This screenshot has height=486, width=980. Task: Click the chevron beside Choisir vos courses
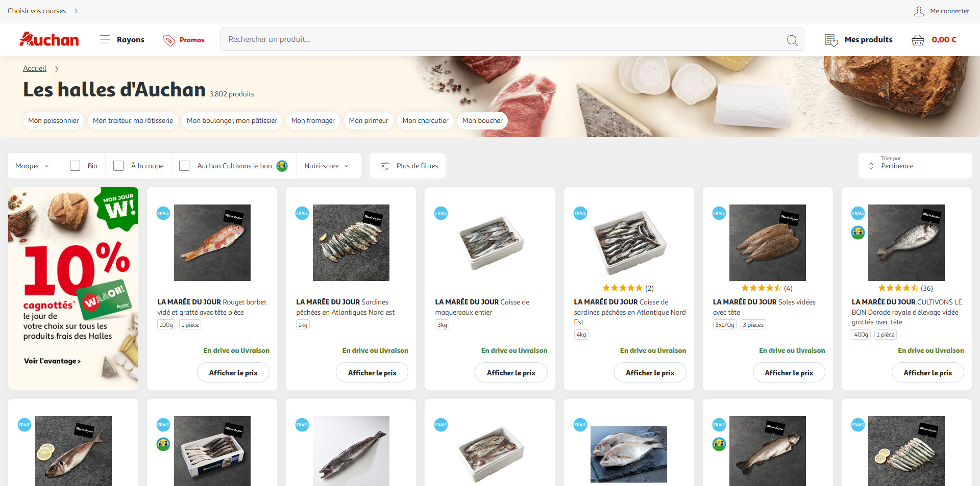76,11
